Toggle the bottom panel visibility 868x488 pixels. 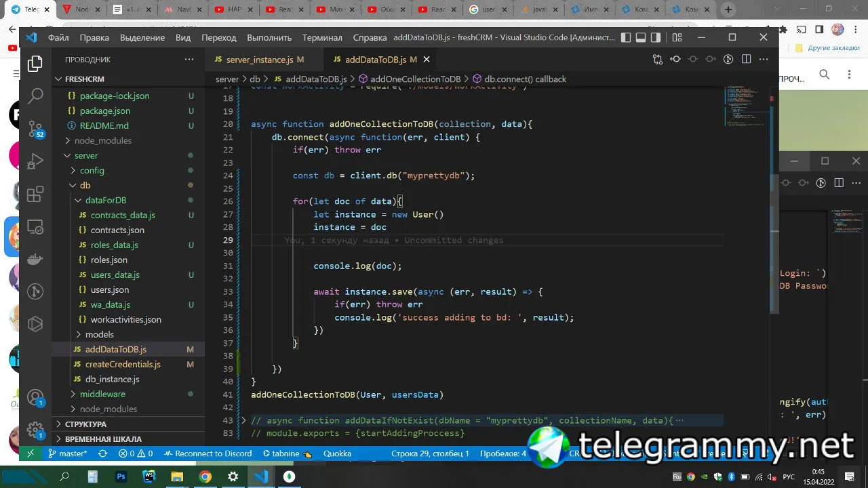[x=641, y=37]
